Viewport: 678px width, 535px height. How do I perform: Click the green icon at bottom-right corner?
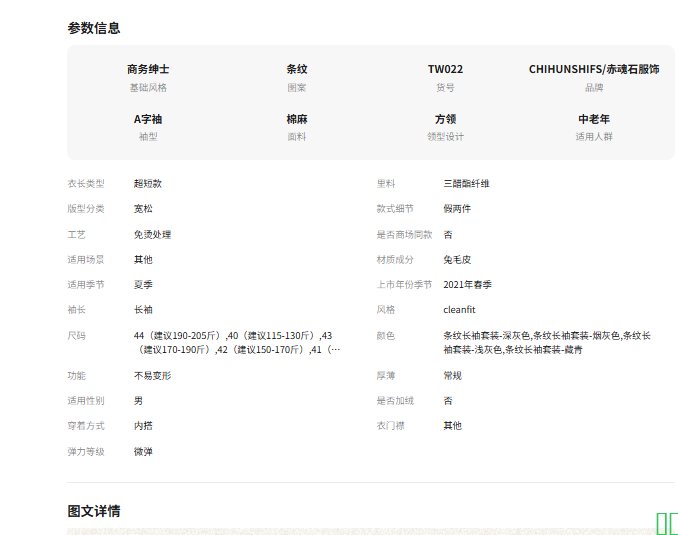coord(666,522)
